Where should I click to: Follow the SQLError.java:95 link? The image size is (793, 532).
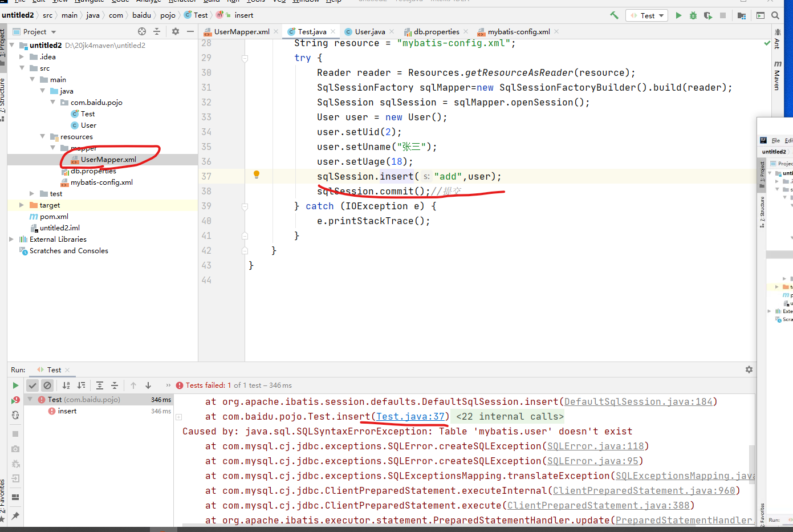(592, 461)
